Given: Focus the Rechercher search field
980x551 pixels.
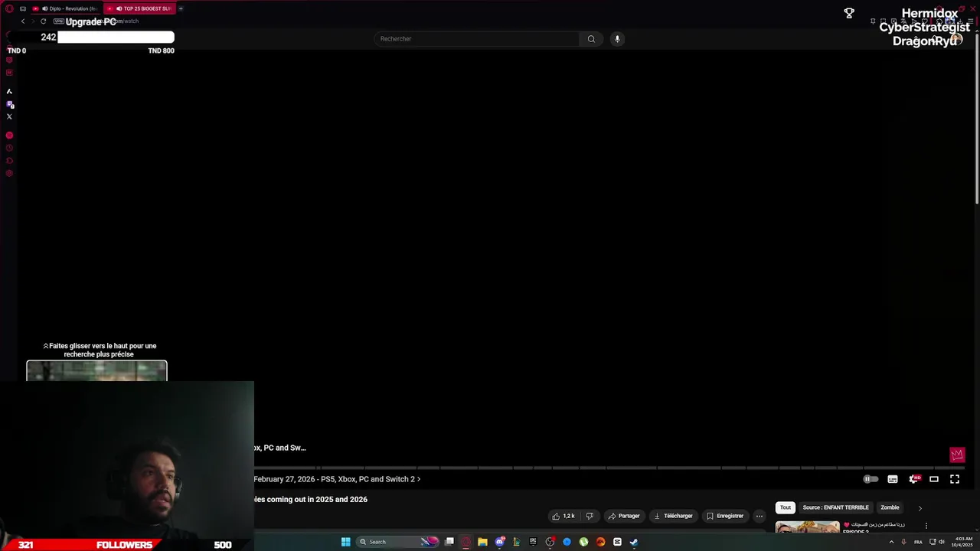Looking at the screenshot, I should tap(476, 39).
